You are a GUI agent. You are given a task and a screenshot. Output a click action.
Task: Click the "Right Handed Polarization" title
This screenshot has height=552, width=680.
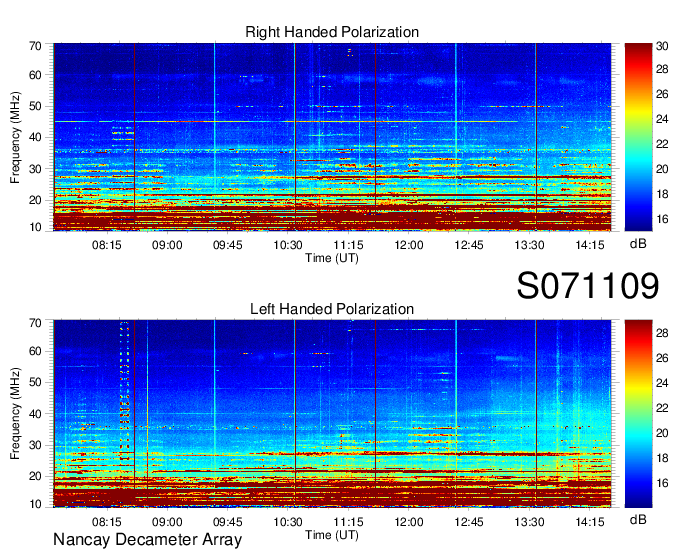(332, 32)
